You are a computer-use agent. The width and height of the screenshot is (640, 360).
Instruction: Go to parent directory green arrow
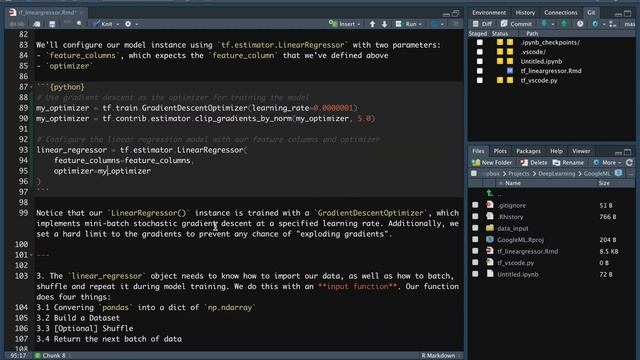click(x=489, y=193)
